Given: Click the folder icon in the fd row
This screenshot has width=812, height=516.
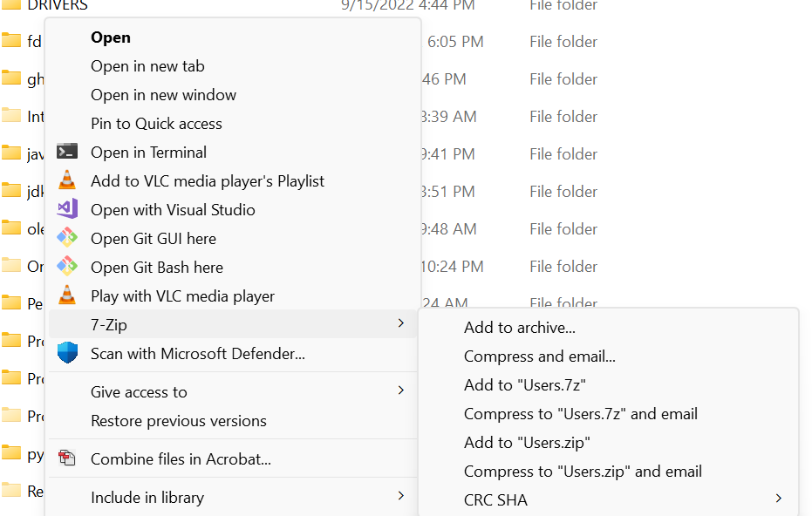Looking at the screenshot, I should click(10, 40).
